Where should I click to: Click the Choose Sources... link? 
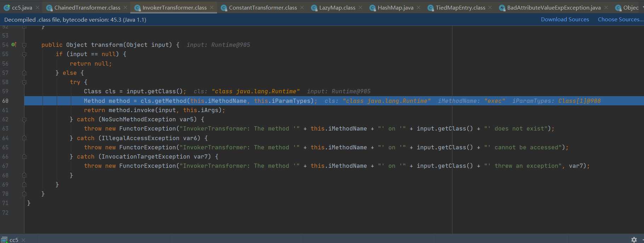[x=620, y=20]
